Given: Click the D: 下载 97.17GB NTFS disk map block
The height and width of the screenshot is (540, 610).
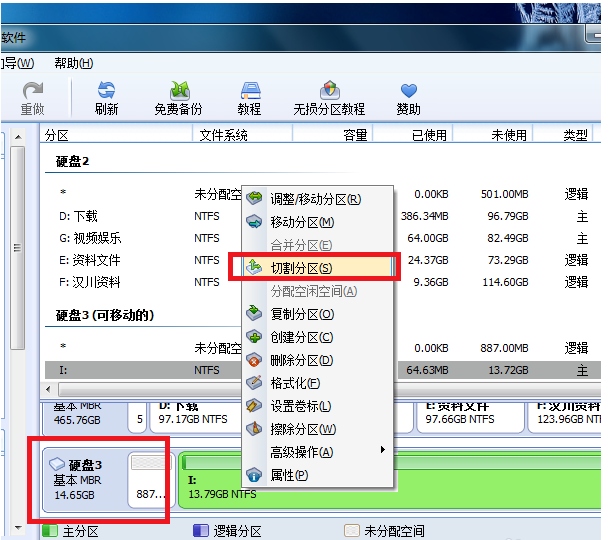Looking at the screenshot, I should pos(196,418).
